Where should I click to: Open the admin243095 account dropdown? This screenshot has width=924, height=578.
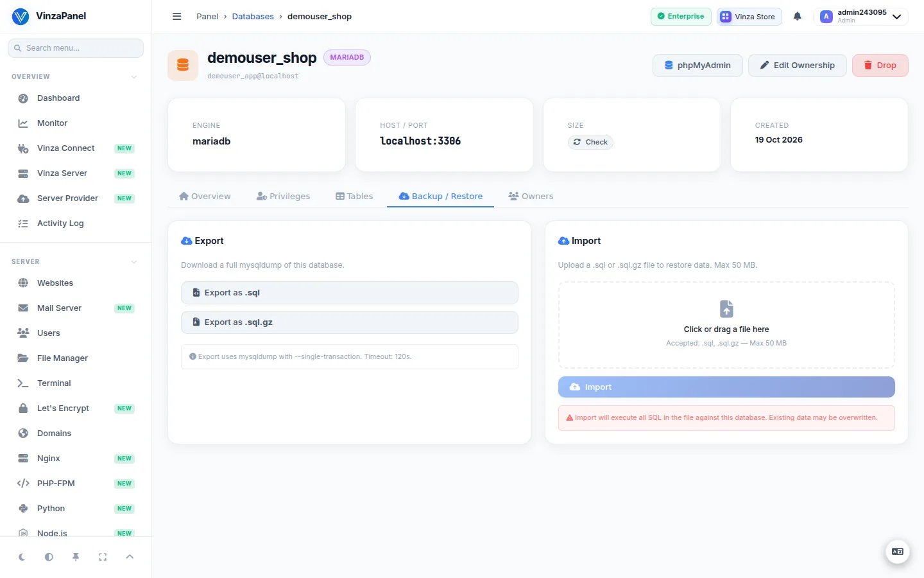tap(861, 17)
